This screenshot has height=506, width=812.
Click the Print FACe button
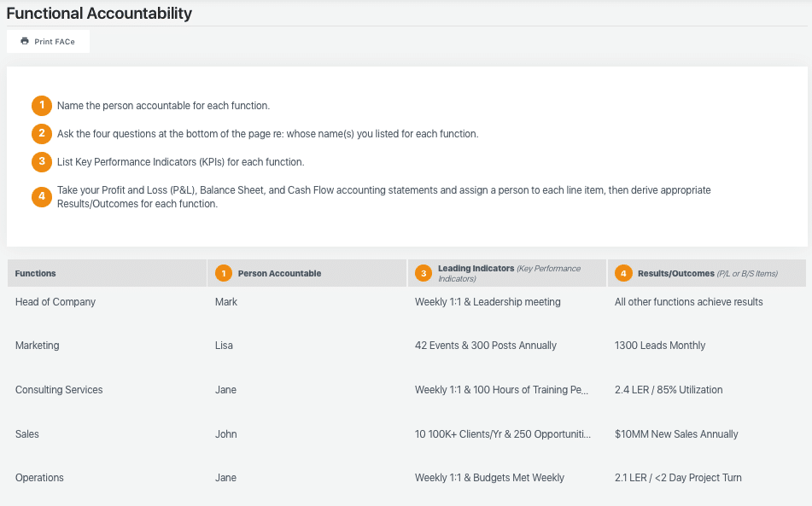pyautogui.click(x=48, y=42)
